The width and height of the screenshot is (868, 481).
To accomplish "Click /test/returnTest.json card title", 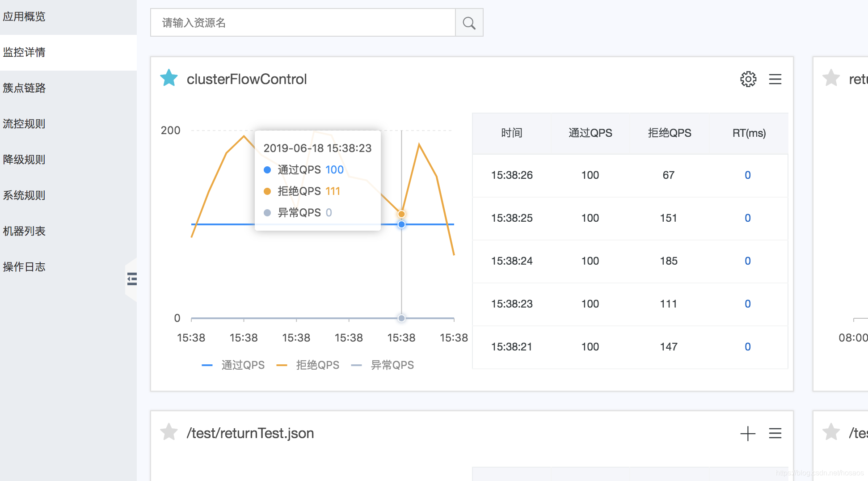I will coord(250,433).
